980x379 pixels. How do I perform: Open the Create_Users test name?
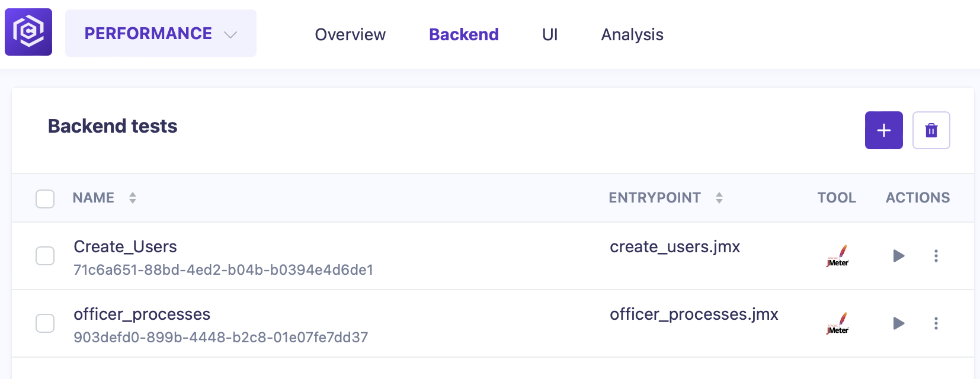(x=125, y=247)
